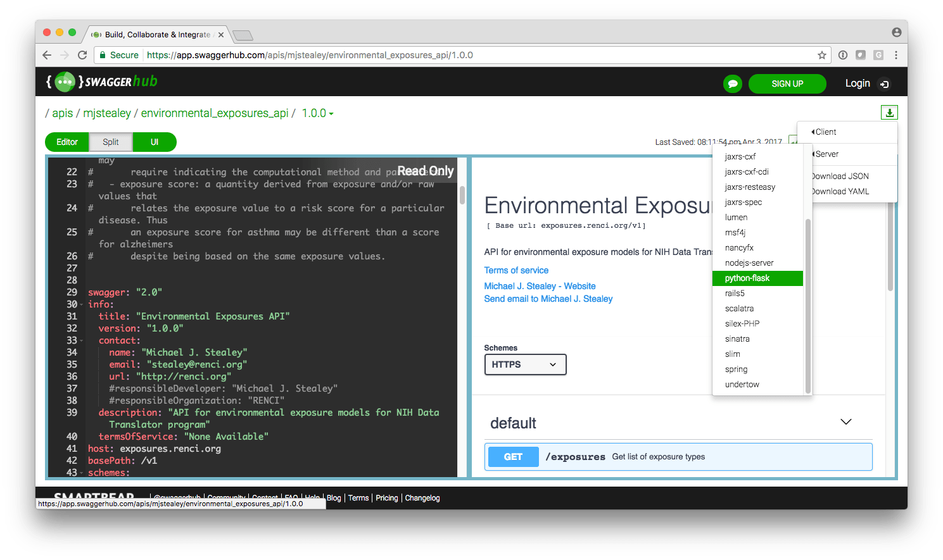Open the browser profile icon
Viewport: 943px width, 560px height.
click(896, 32)
